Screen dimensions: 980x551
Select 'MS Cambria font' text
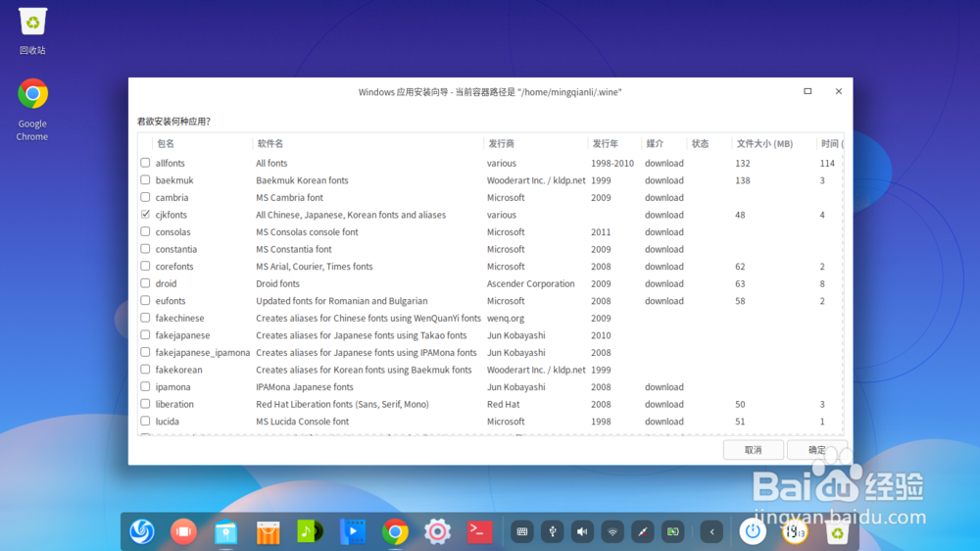point(289,197)
